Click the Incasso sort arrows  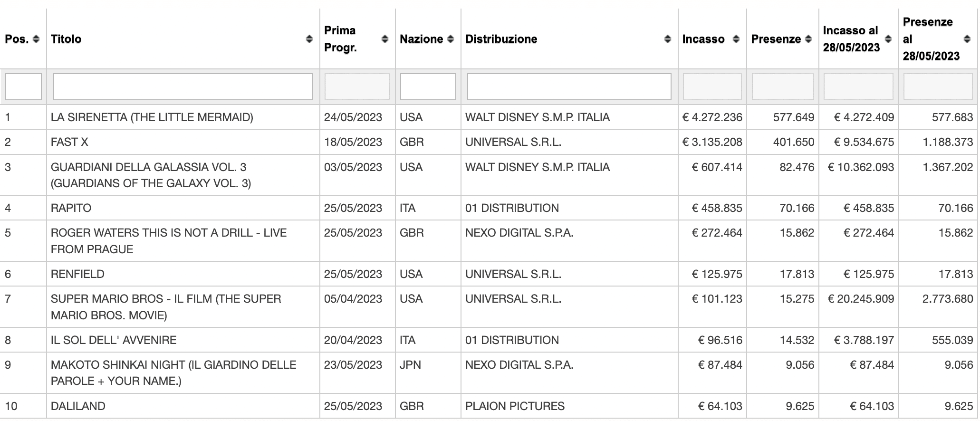click(736, 39)
